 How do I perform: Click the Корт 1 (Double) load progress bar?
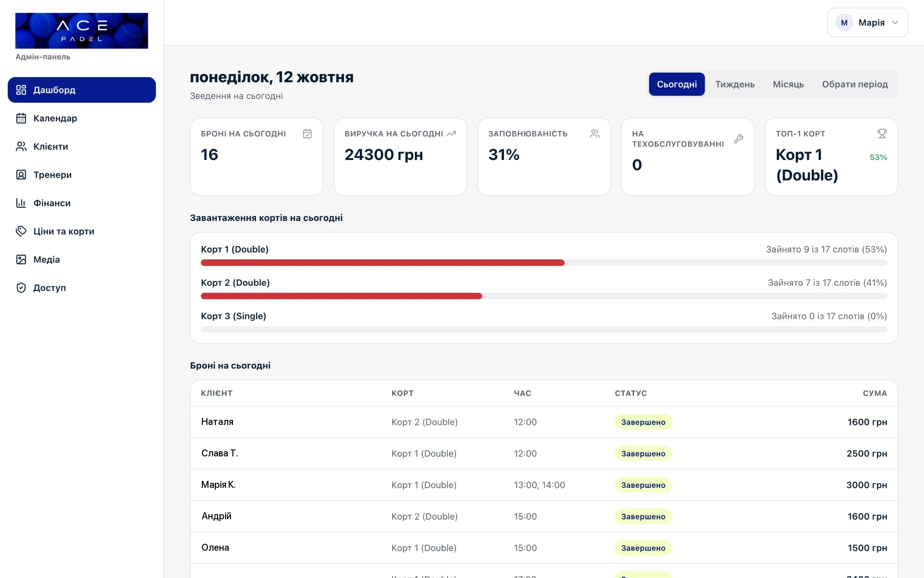tap(544, 263)
